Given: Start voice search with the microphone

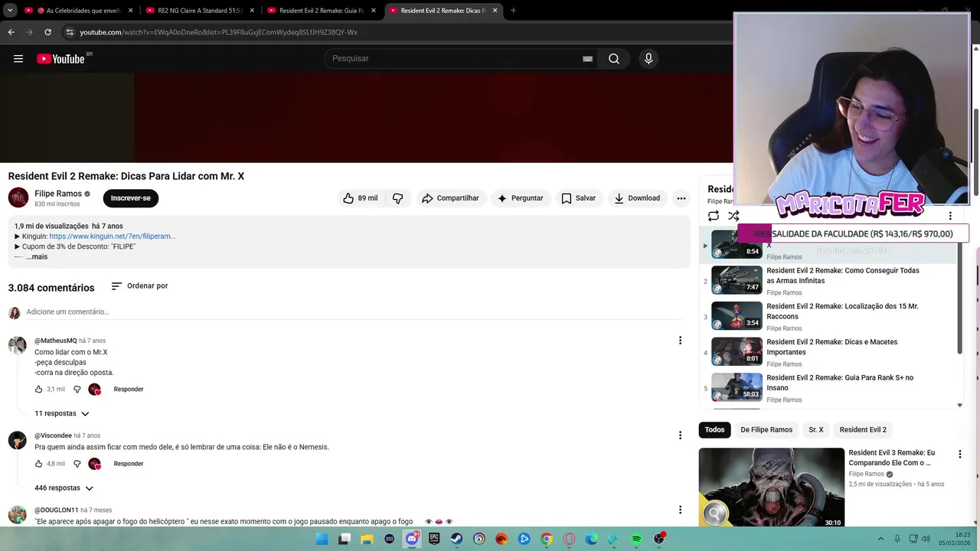Looking at the screenshot, I should (648, 59).
